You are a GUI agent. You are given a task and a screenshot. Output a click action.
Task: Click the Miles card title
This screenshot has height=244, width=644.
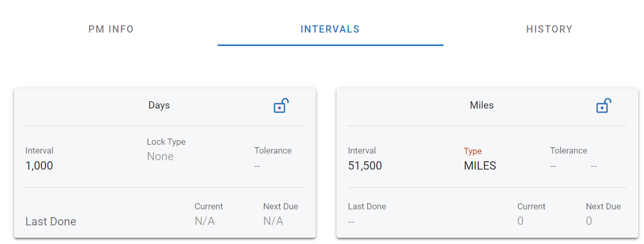(482, 105)
